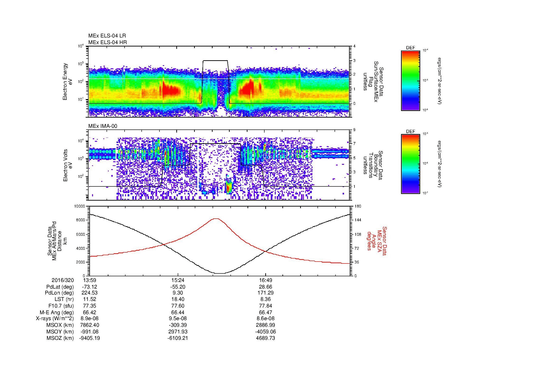
Task: Click PdLon value '224.53'
Action: click(x=89, y=293)
